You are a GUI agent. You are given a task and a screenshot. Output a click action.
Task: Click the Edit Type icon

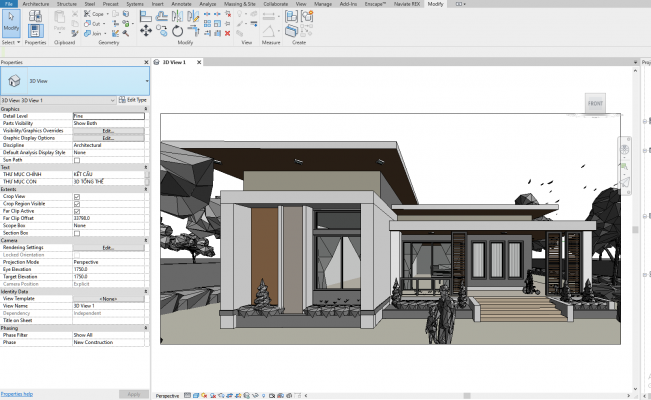pyautogui.click(x=122, y=100)
